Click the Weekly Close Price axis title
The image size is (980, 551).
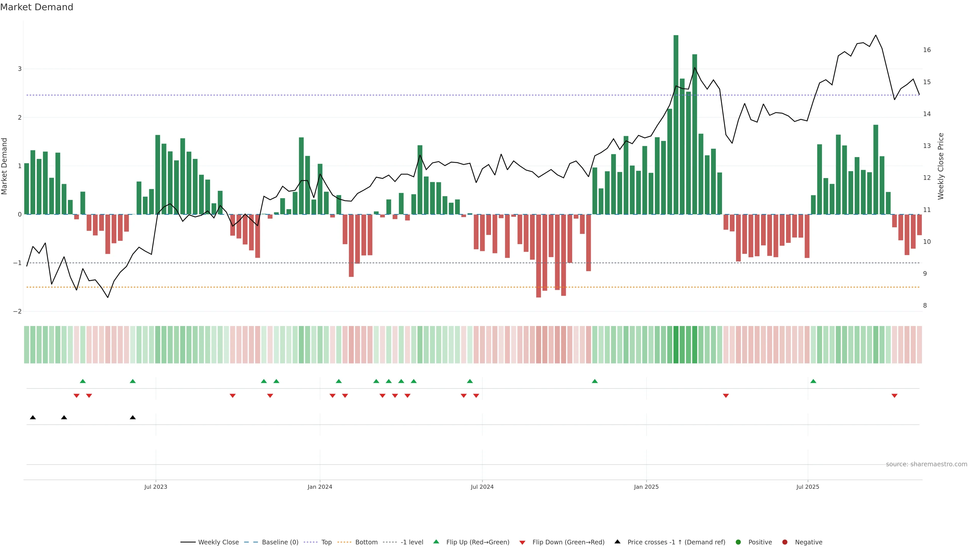(x=941, y=166)
